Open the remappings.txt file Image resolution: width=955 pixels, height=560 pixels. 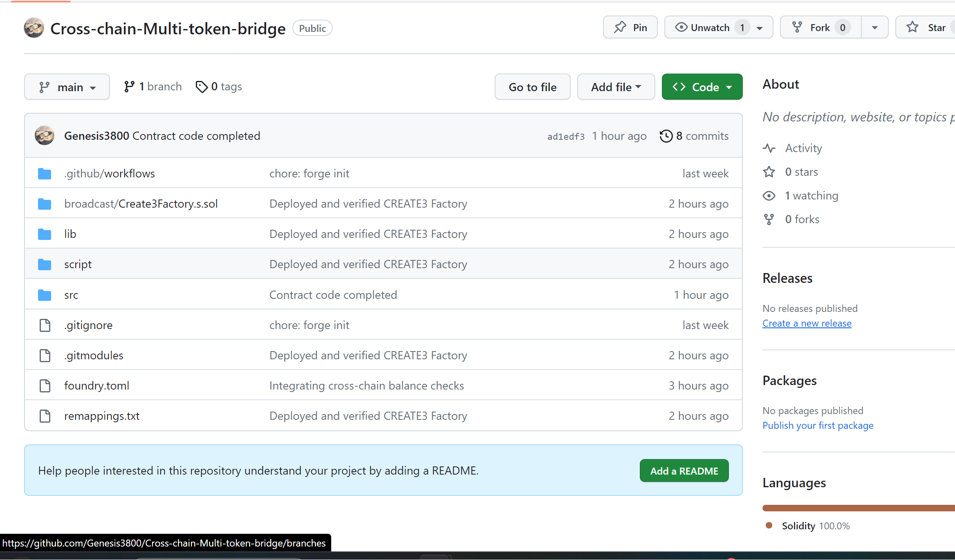click(102, 416)
